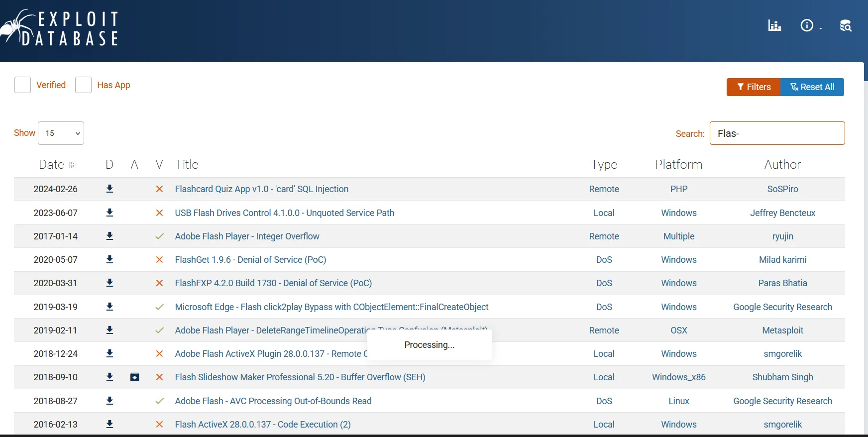868x437 pixels.
Task: Open FlashGet 1.9.6 Denial of Service entry
Action: click(251, 260)
